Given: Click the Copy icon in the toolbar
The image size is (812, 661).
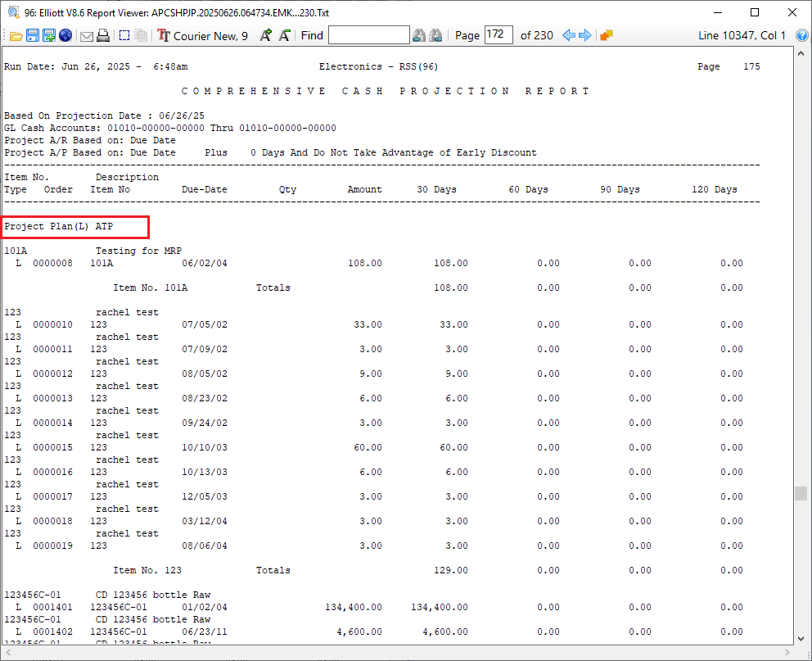Looking at the screenshot, I should coord(141,36).
